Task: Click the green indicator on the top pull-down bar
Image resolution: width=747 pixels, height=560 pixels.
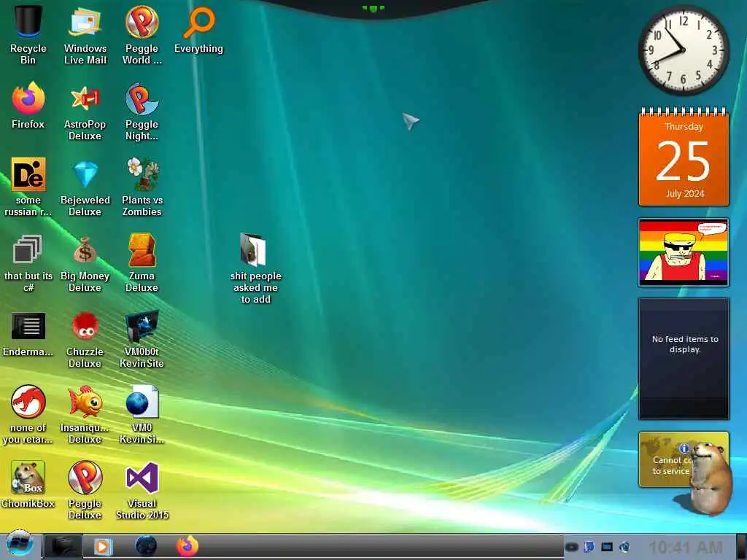Action: click(373, 8)
